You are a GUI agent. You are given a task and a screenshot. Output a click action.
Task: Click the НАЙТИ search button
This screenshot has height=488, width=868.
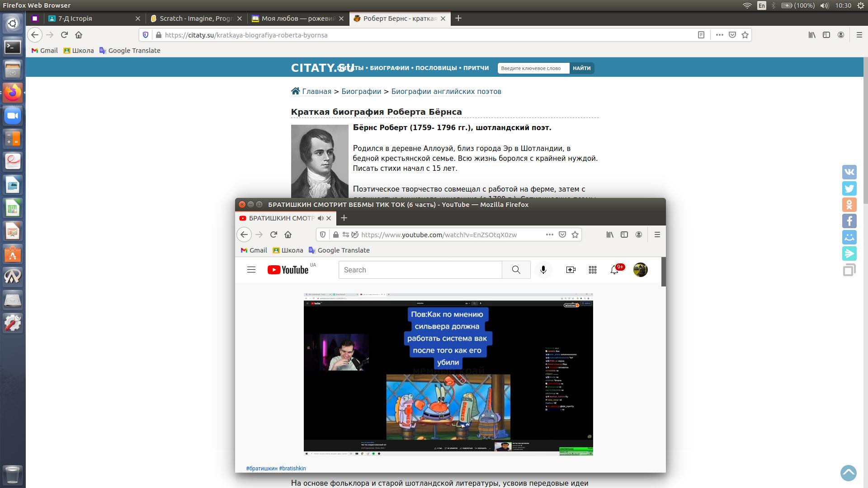click(581, 68)
